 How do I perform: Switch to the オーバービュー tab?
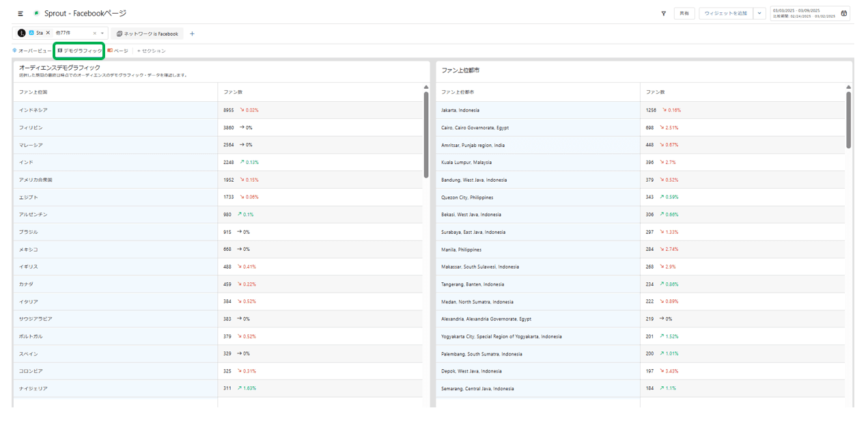[x=31, y=51]
